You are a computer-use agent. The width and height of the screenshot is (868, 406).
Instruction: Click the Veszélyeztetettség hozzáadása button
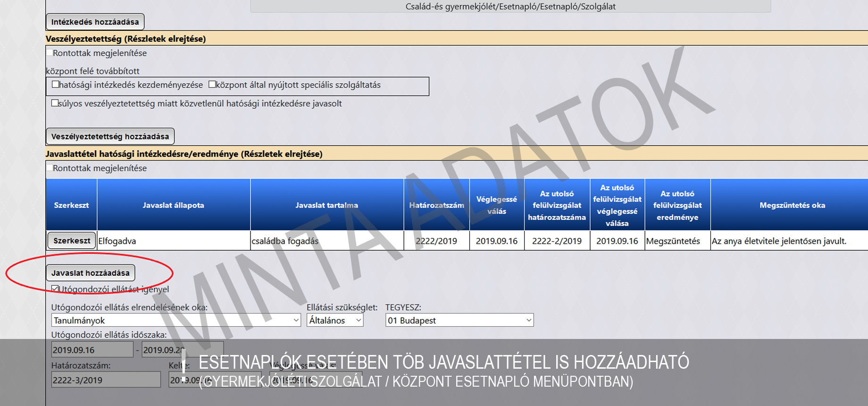click(x=110, y=136)
